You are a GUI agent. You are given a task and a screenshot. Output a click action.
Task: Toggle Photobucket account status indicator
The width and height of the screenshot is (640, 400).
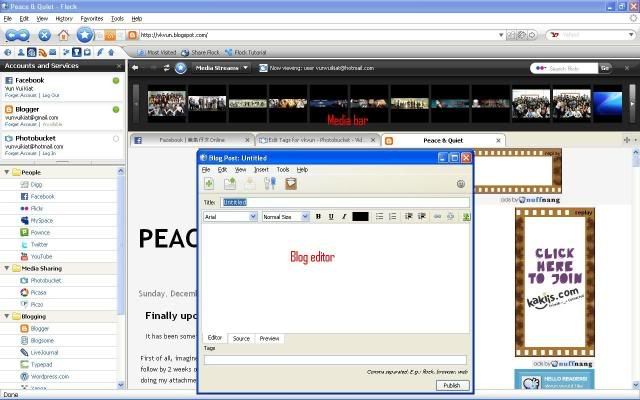(x=116, y=139)
